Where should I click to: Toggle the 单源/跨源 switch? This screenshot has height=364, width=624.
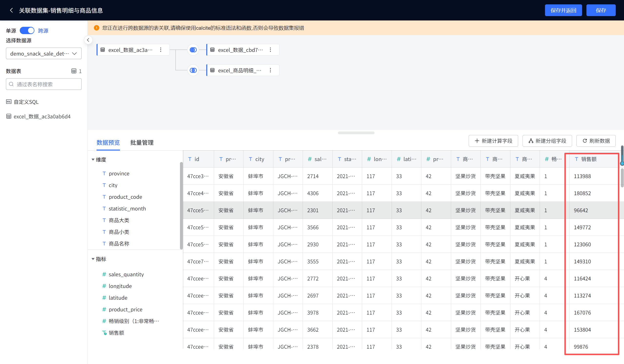[x=27, y=31]
